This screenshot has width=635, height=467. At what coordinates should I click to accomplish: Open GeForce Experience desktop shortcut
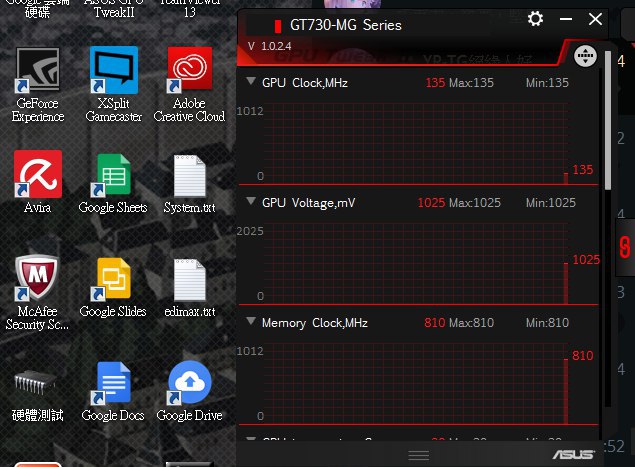point(38,85)
